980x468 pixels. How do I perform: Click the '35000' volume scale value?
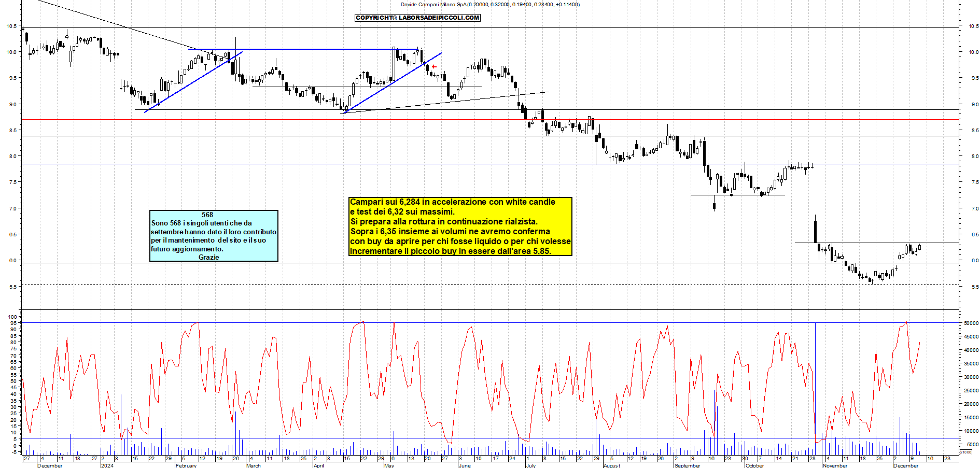click(971, 363)
